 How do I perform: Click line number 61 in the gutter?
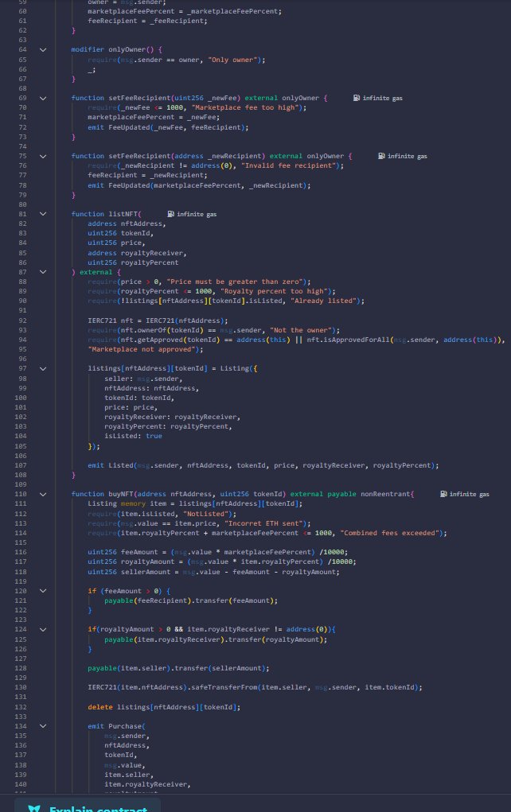click(x=22, y=21)
